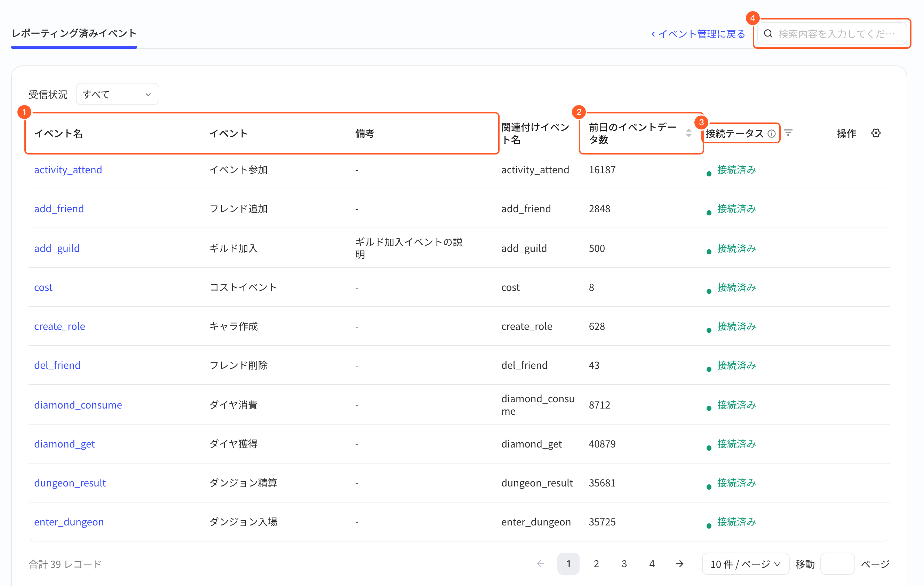This screenshot has height=586, width=924.
Task: Click the search magnifier icon
Action: point(768,34)
